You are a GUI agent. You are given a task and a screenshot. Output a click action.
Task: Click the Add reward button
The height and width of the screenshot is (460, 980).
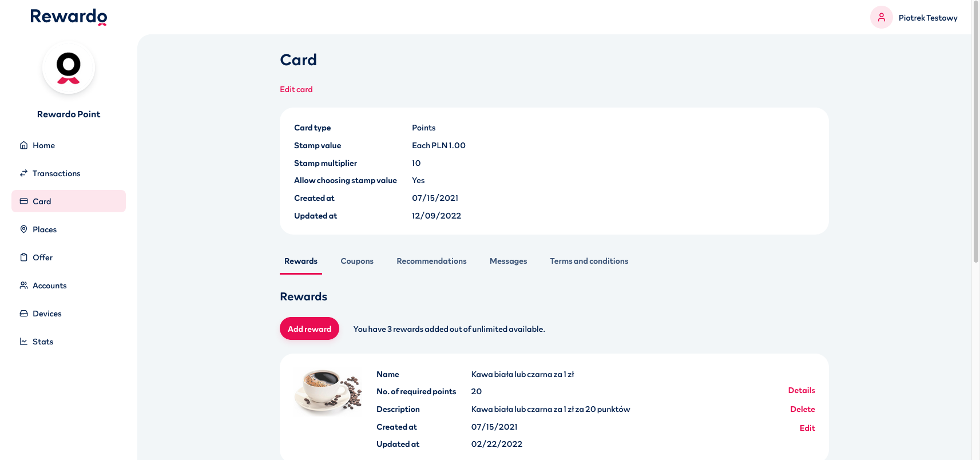309,328
